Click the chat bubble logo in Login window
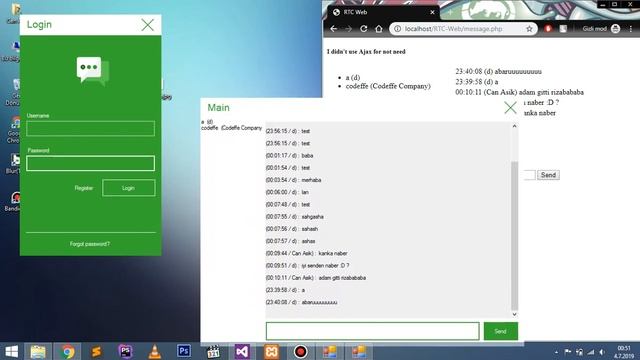 (x=93, y=71)
